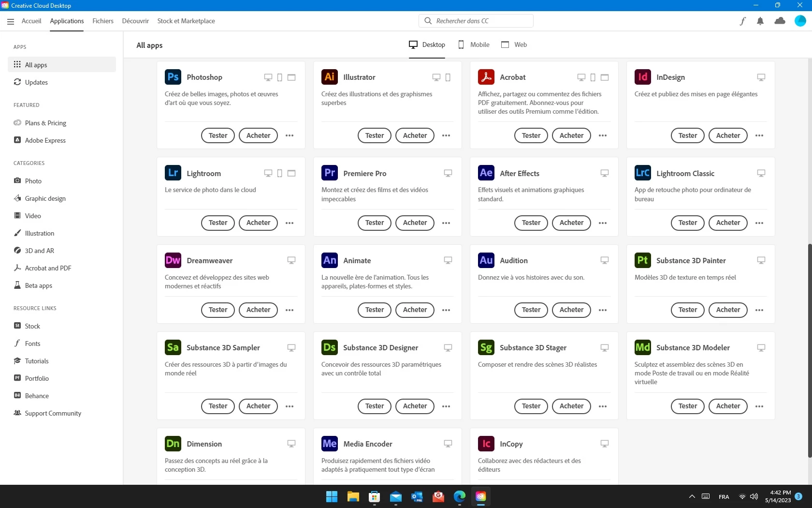Open more options for Audition
The image size is (812, 508).
click(x=603, y=310)
